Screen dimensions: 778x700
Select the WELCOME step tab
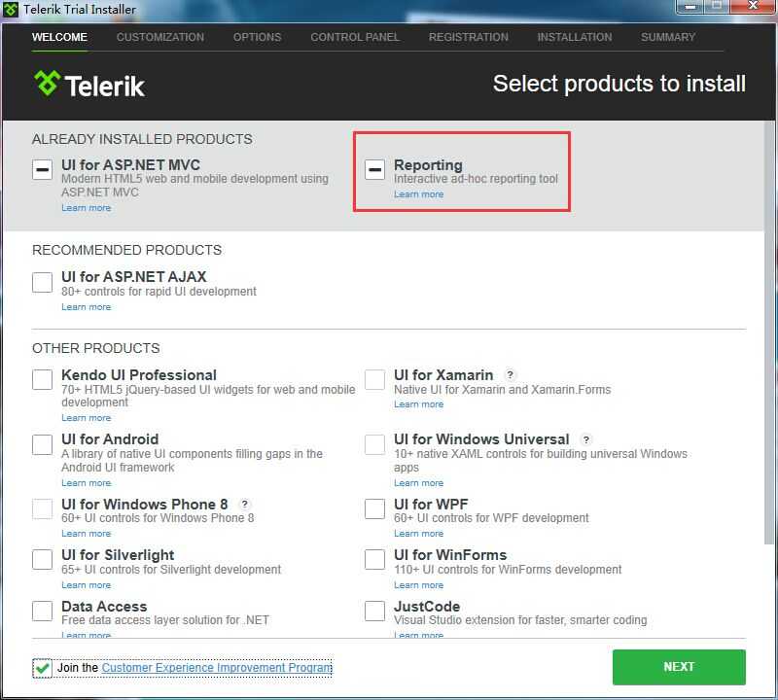tap(59, 37)
